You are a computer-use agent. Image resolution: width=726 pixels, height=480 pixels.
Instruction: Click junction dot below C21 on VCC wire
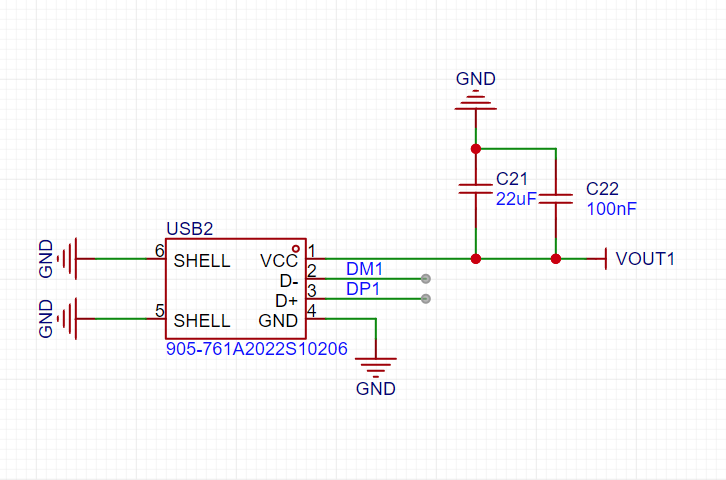[476, 259]
